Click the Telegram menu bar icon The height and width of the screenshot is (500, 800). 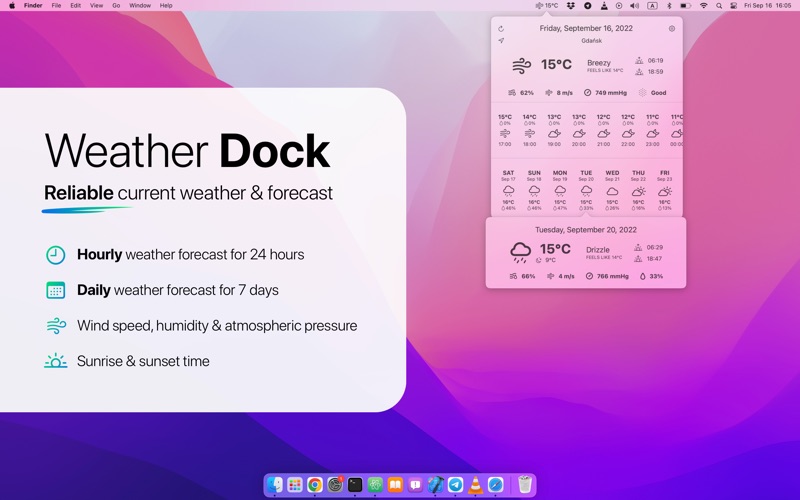(x=588, y=6)
